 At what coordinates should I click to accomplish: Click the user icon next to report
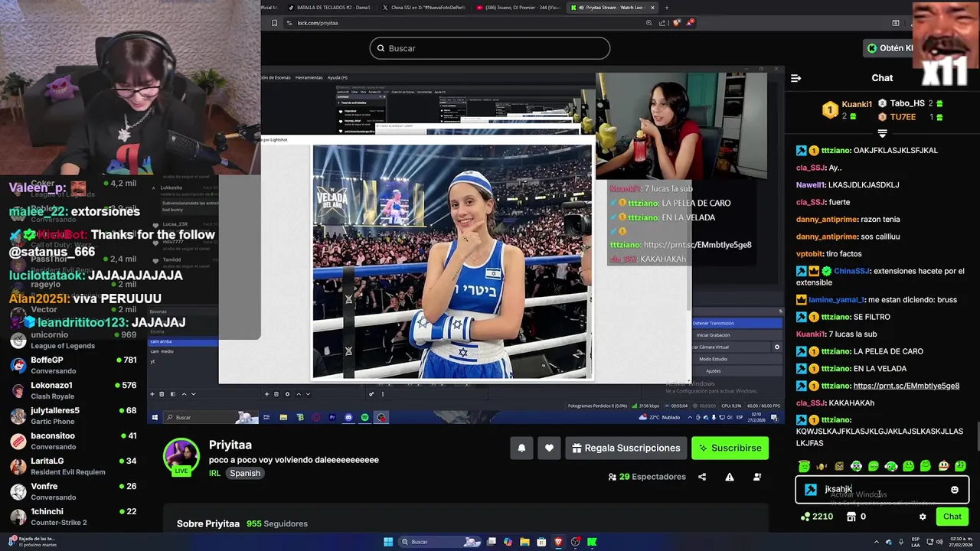pyautogui.click(x=757, y=477)
